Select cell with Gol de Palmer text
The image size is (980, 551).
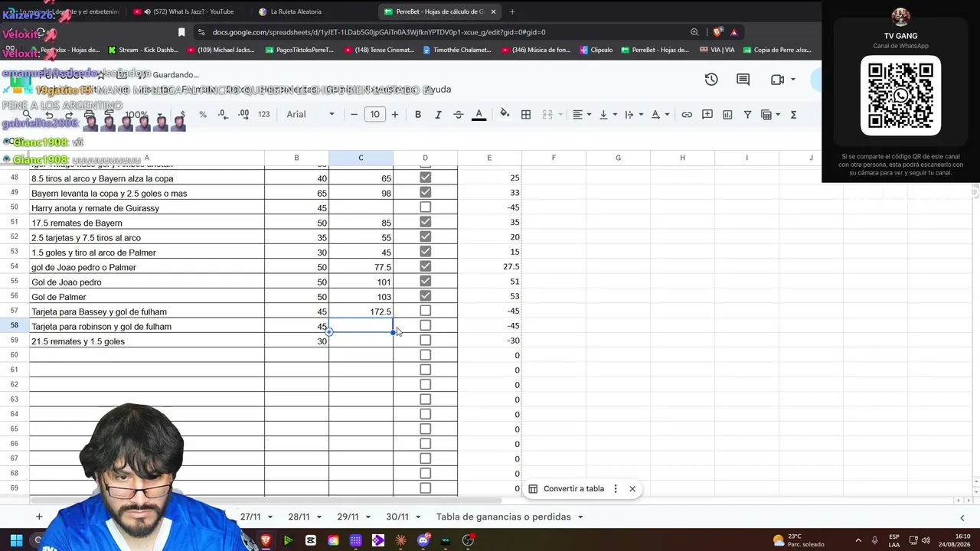coord(147,296)
